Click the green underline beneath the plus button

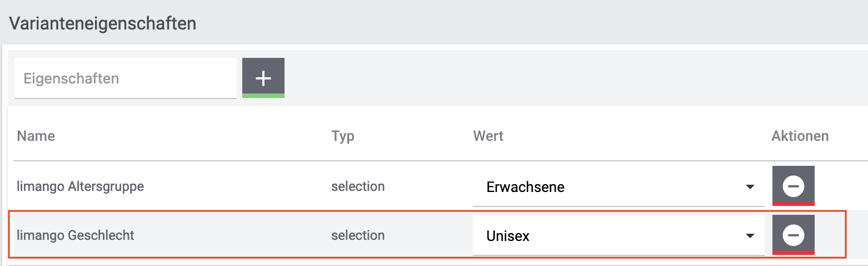click(263, 96)
